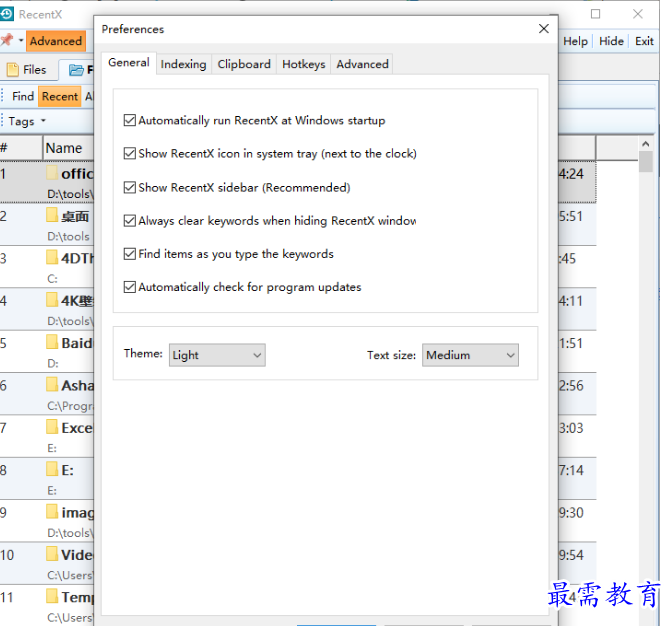The image size is (669, 626).
Task: Click folder icon of the E: row
Action: [52, 469]
